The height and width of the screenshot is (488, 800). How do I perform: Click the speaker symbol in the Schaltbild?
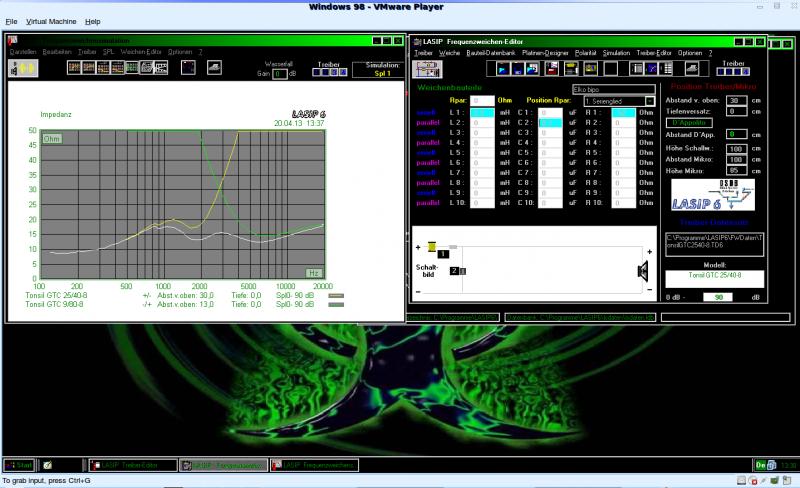[x=642, y=270]
